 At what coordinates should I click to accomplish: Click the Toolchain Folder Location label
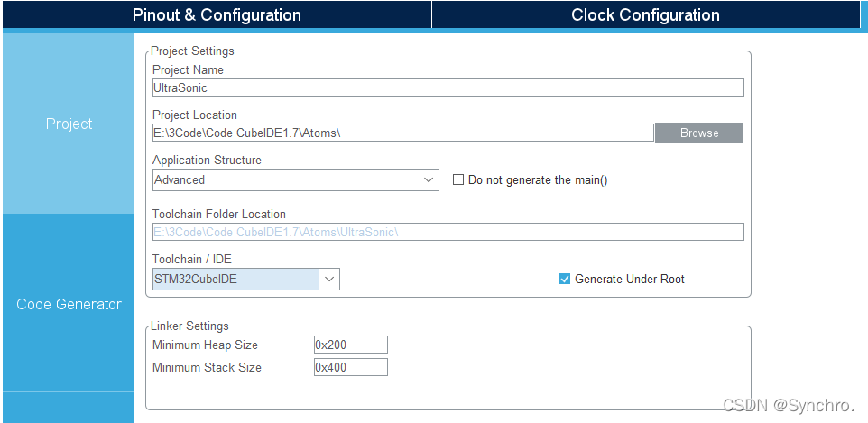click(x=219, y=214)
